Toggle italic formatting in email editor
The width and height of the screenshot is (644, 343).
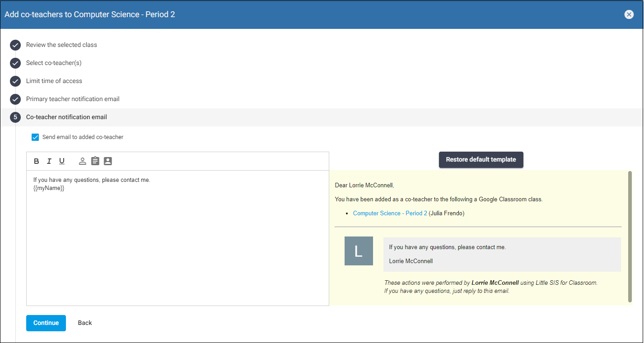[x=49, y=161]
